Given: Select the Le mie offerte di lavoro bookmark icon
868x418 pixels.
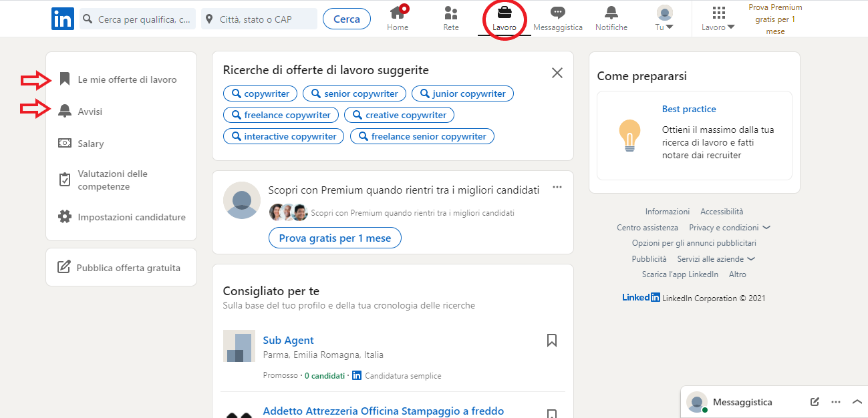Looking at the screenshot, I should pos(63,79).
